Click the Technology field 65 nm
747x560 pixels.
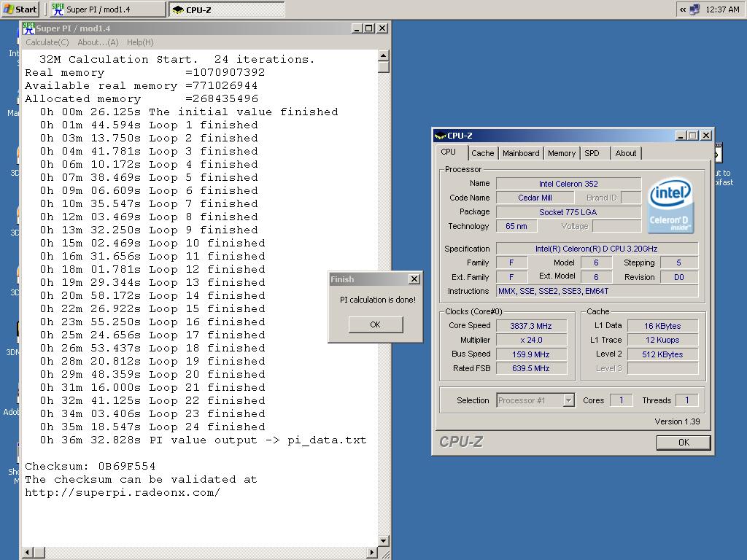[516, 226]
